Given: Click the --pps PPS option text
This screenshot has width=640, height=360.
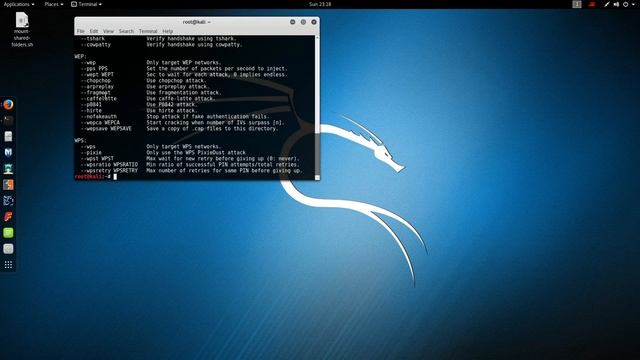Looking at the screenshot, I should point(94,69).
